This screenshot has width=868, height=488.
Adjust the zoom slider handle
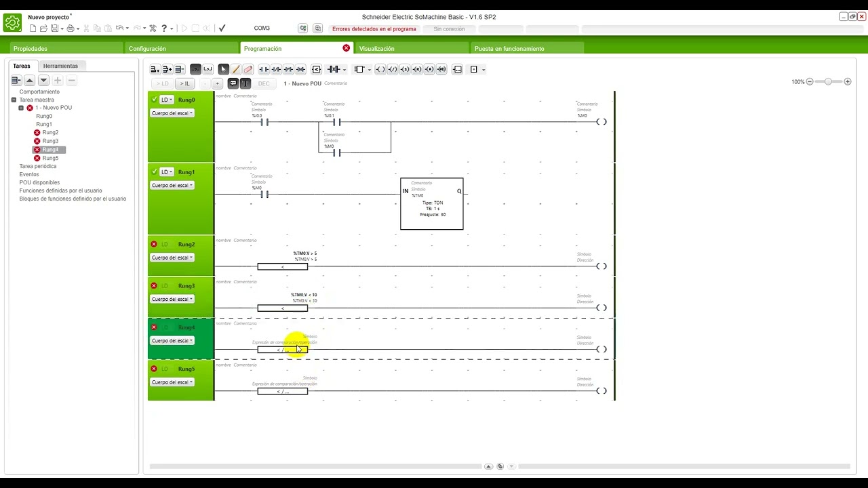click(x=828, y=82)
